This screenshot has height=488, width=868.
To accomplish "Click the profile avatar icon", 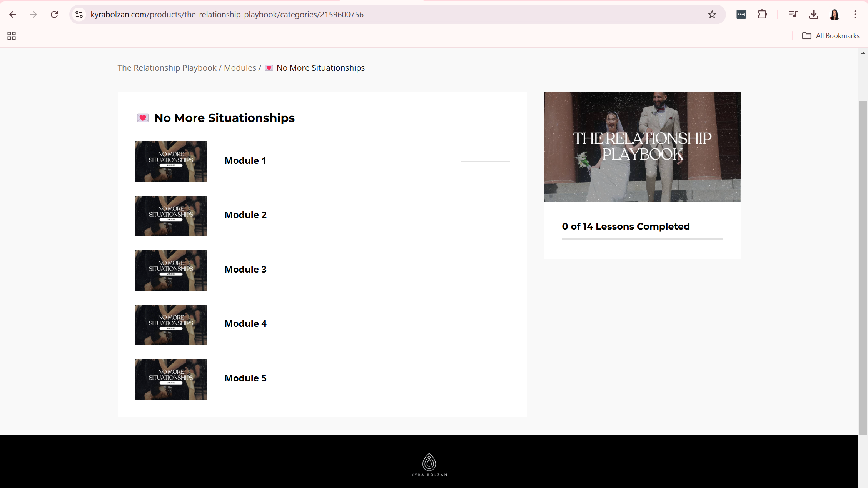I will pyautogui.click(x=834, y=15).
